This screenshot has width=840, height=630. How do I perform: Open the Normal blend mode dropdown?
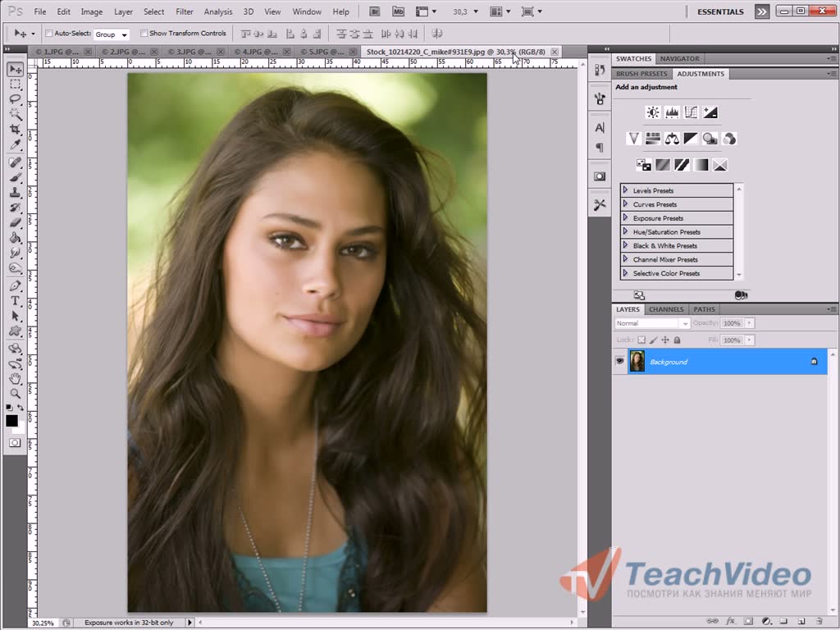[652, 323]
